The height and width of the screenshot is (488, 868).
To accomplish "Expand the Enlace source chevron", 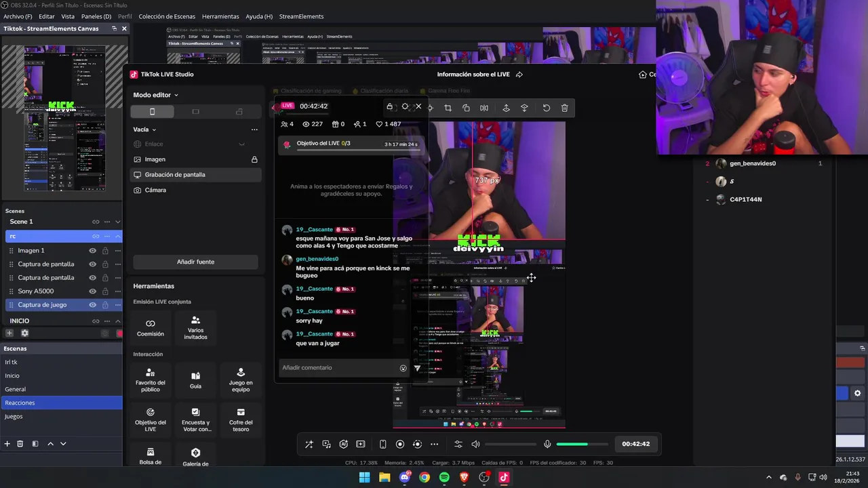I will click(241, 144).
